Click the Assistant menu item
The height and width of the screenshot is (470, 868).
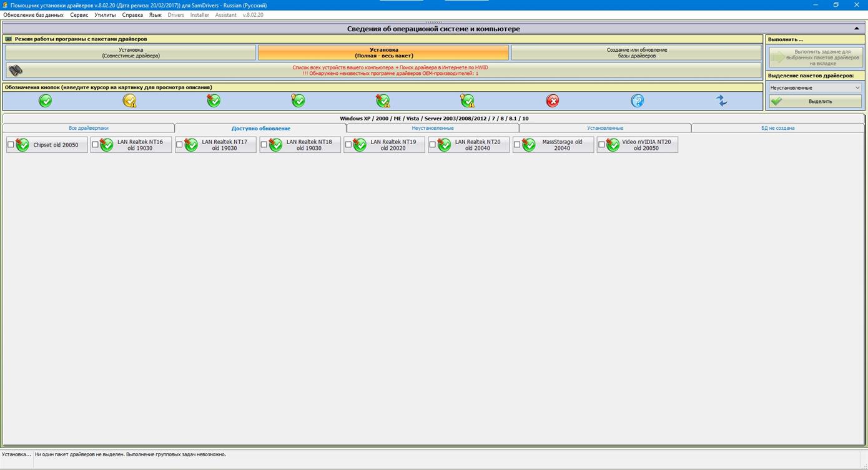[x=226, y=15]
